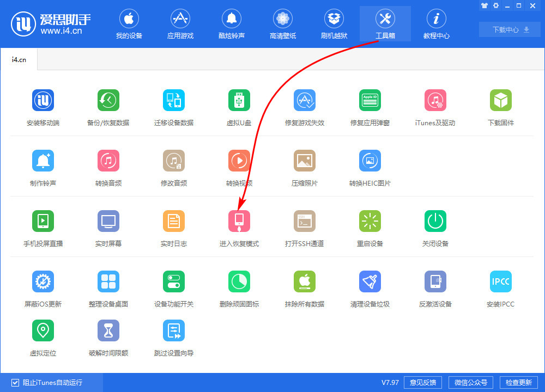Launch 进入恢复模式 recovery mode tool
Image resolution: width=545 pixels, height=392 pixels.
click(239, 222)
